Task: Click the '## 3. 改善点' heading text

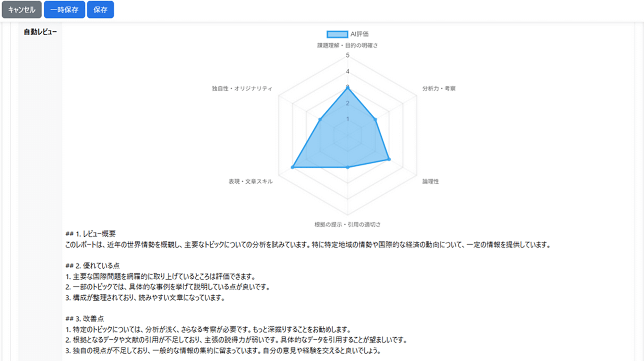Action: click(85, 319)
